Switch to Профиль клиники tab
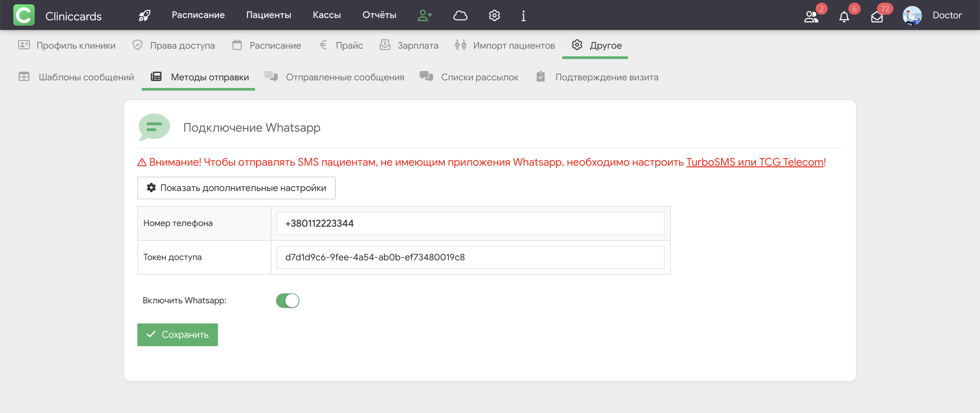Screen dimensions: 980x413 tap(67, 45)
